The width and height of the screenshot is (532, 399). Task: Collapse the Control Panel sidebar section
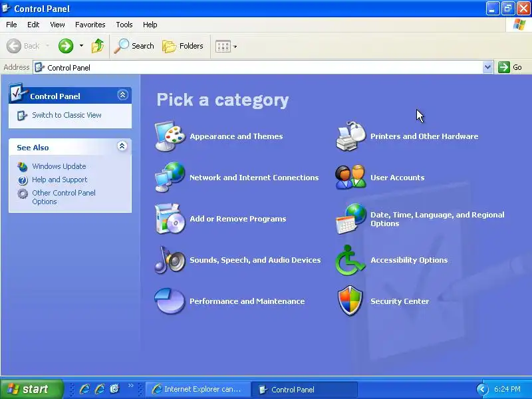pyautogui.click(x=122, y=94)
